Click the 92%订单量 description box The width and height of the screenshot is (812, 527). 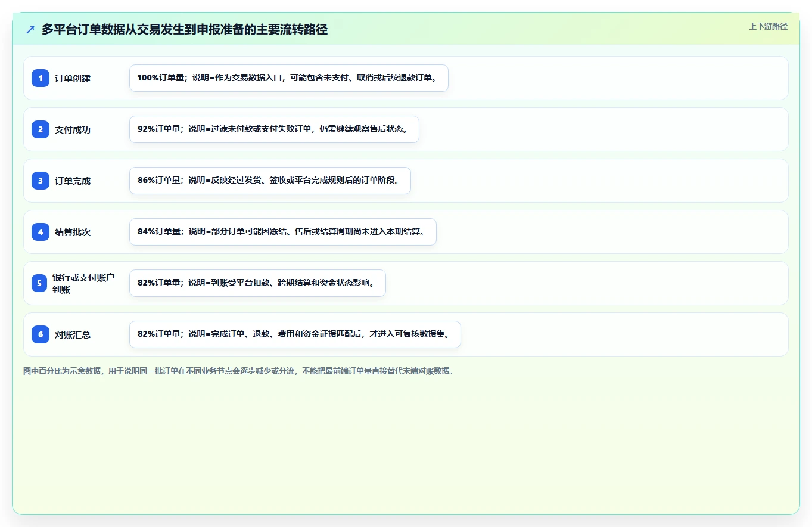(274, 129)
